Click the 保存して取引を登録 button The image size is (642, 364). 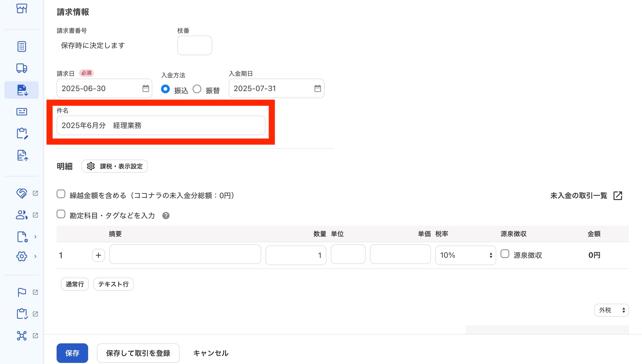138,353
